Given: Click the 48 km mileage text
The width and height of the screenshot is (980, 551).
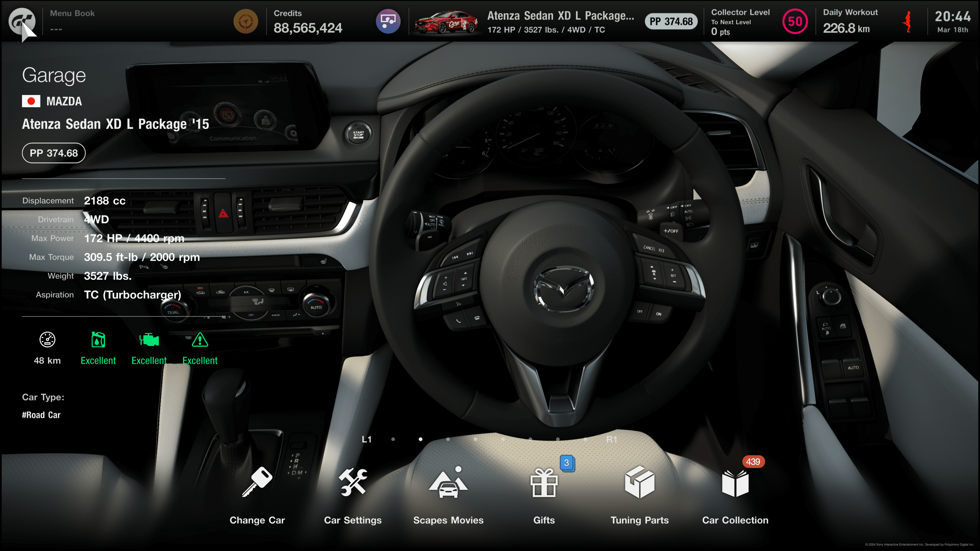Looking at the screenshot, I should [x=47, y=360].
